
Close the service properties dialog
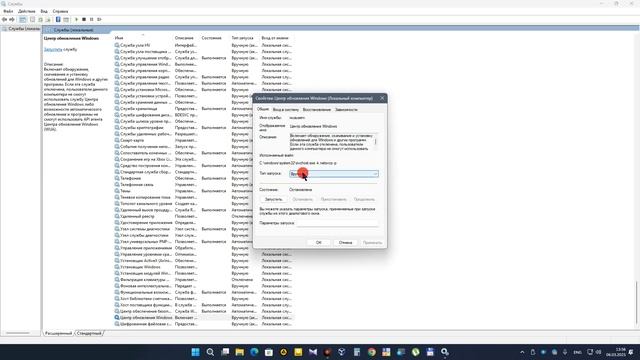click(x=382, y=98)
